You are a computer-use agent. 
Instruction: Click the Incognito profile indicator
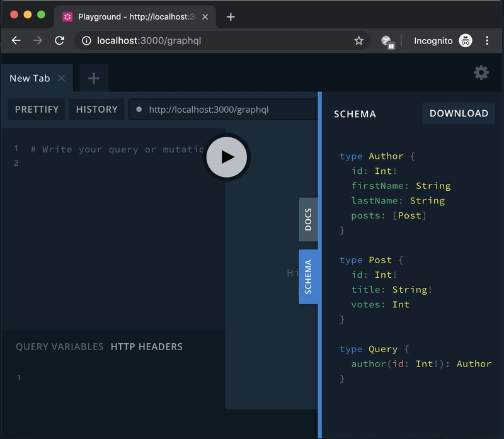coord(443,41)
